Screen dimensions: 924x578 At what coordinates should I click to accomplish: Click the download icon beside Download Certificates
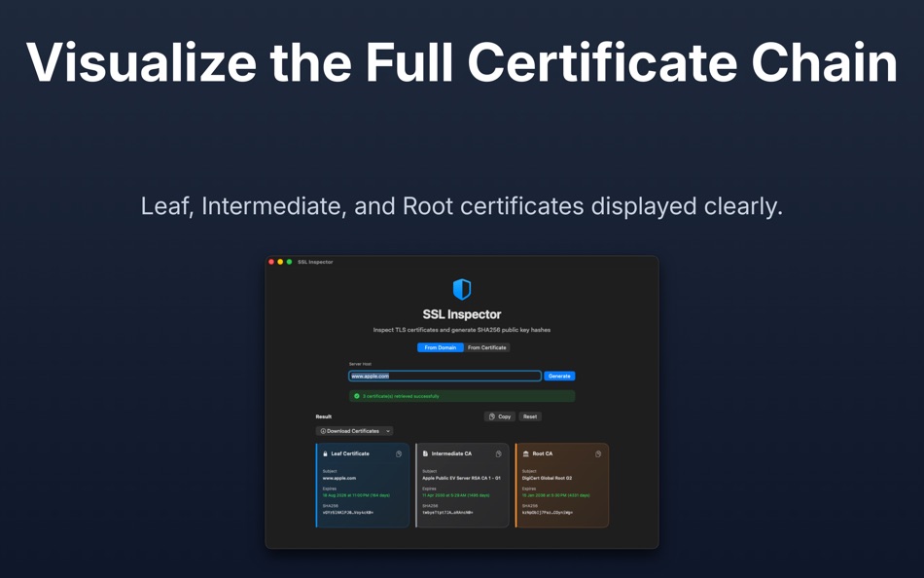click(x=323, y=431)
